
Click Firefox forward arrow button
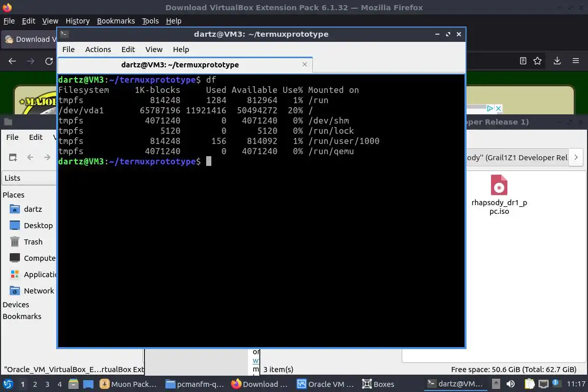(x=31, y=61)
